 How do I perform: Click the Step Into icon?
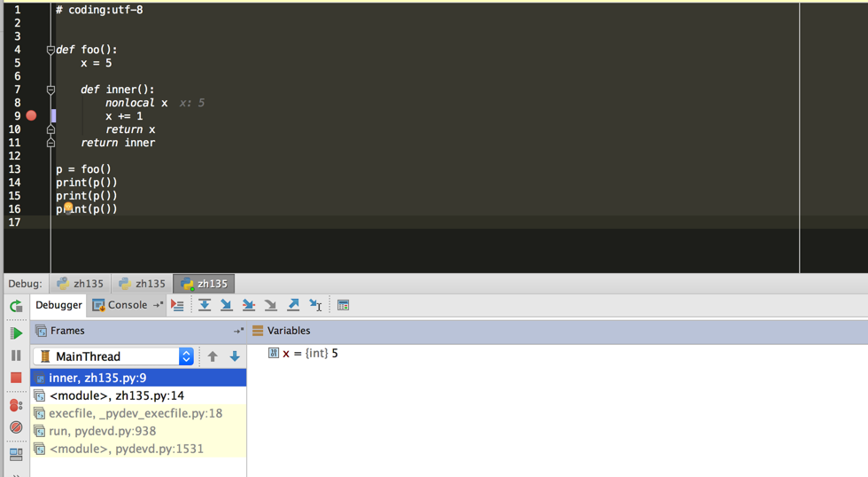[x=227, y=305]
